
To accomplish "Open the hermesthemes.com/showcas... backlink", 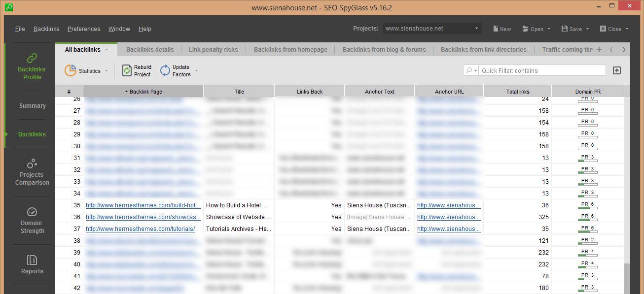I will click(143, 217).
